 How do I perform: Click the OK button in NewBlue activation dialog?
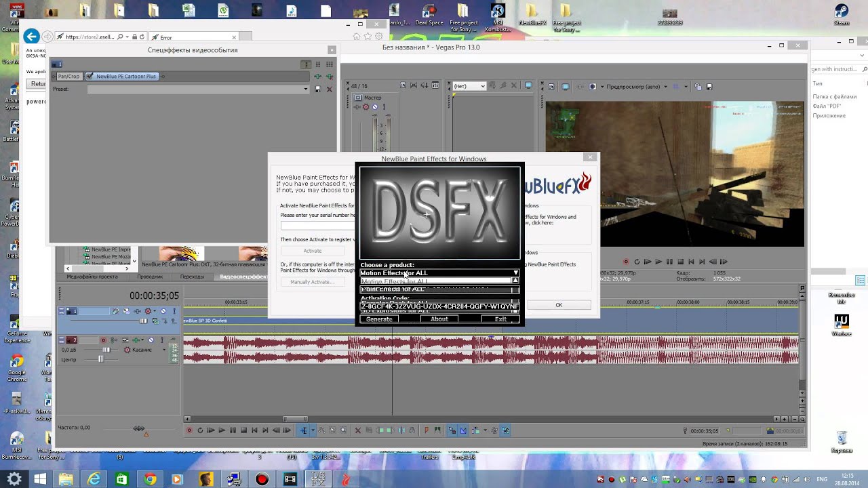[x=559, y=305]
